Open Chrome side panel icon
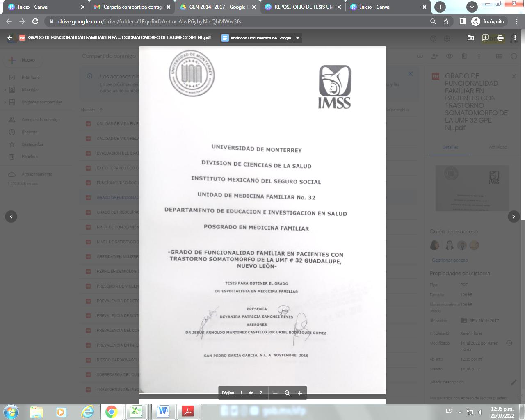525x420 pixels. [462, 21]
